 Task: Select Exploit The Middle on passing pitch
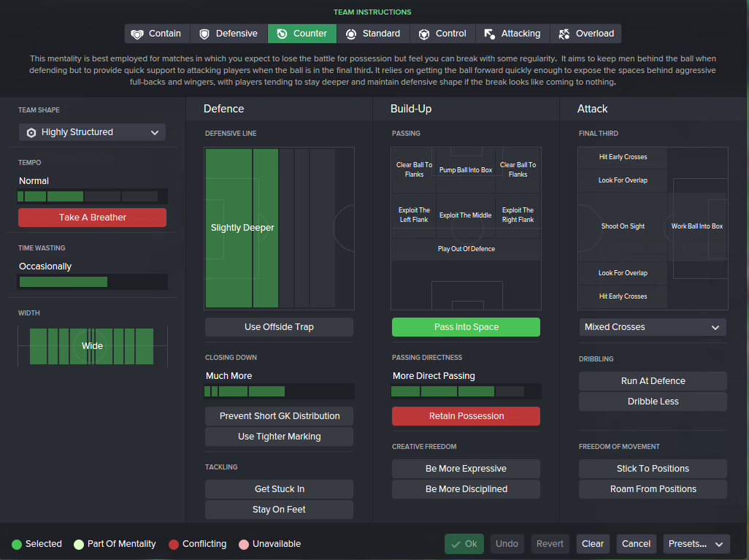(465, 215)
